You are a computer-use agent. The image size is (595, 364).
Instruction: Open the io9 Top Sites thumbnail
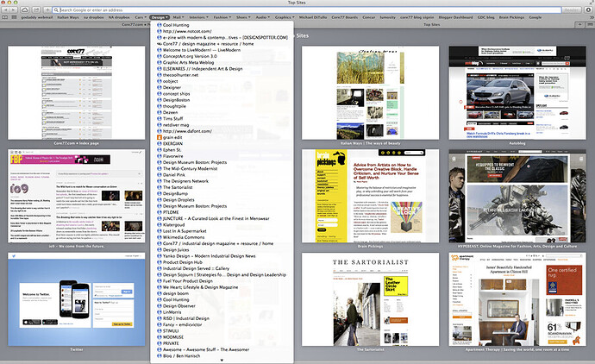click(76, 196)
